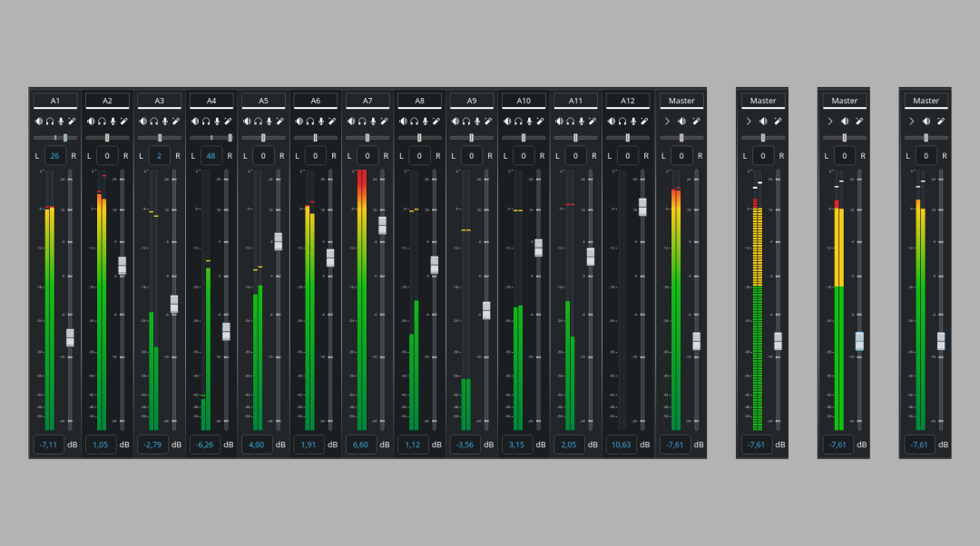Select the A10 track name label
This screenshot has height=546, width=980.
coord(524,101)
